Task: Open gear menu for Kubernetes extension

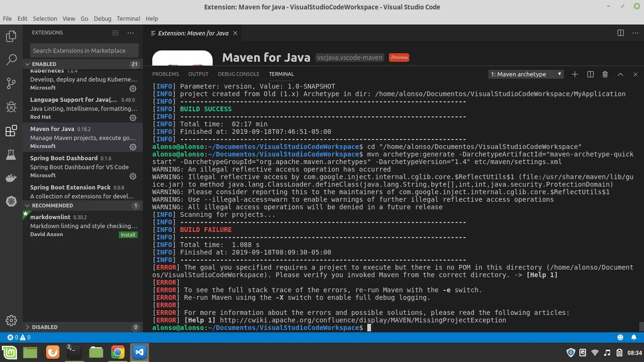Action: 133,89
